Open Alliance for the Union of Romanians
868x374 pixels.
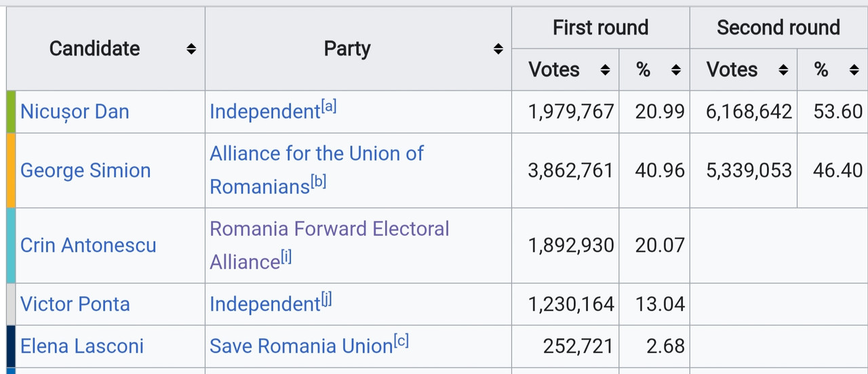coord(316,154)
